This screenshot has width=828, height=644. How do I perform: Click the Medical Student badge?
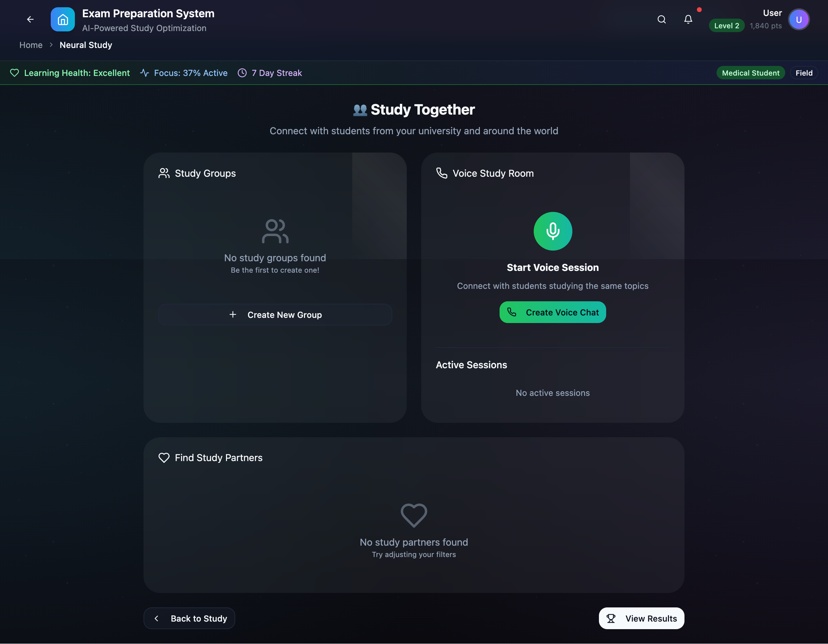[750, 73]
